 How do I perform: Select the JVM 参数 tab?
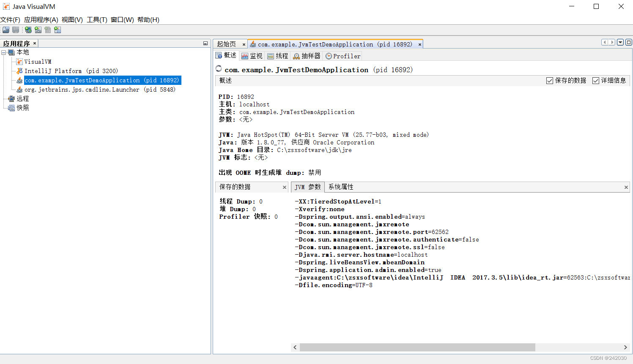308,187
